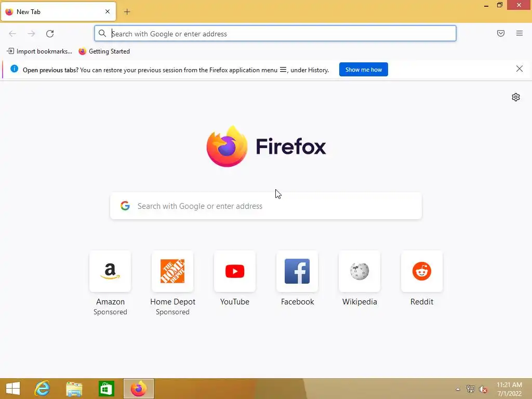Go back one page
Image resolution: width=532 pixels, height=399 pixels.
[12, 34]
